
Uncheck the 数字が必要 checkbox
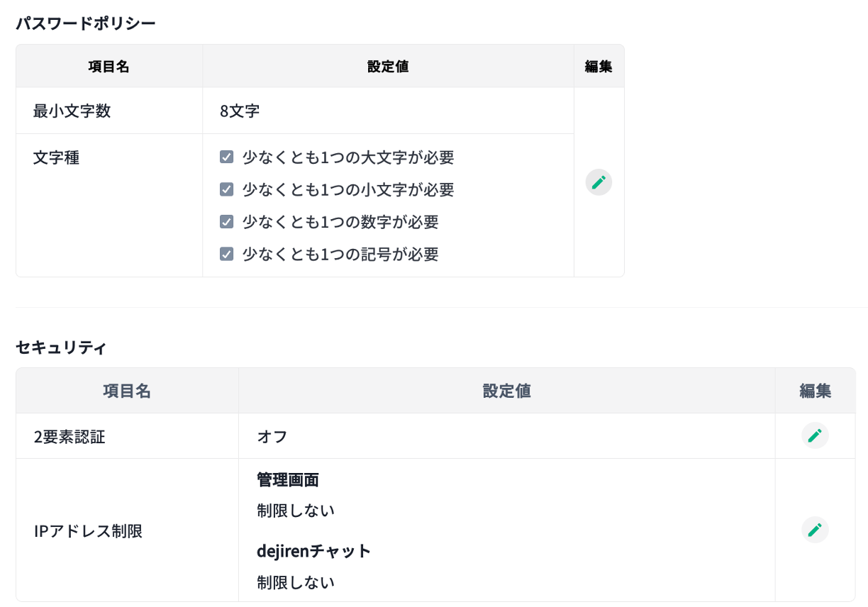pyautogui.click(x=227, y=222)
